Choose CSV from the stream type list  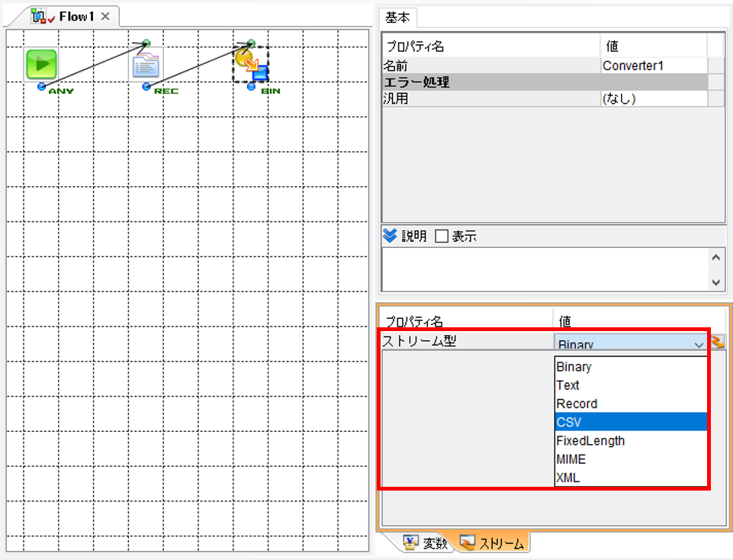631,422
